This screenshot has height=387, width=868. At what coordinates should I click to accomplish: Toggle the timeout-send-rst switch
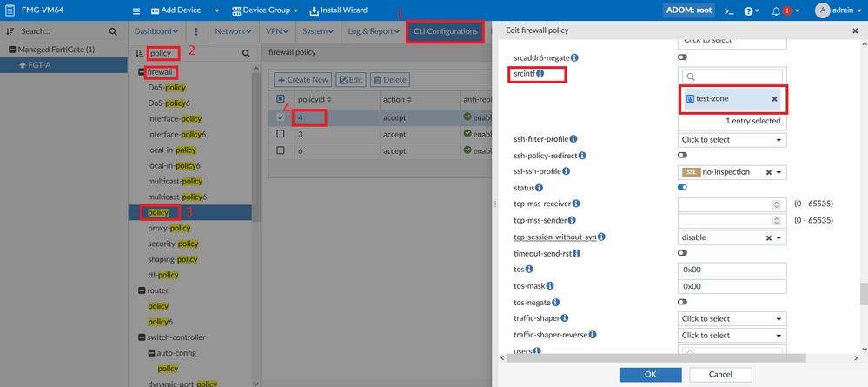click(x=682, y=253)
